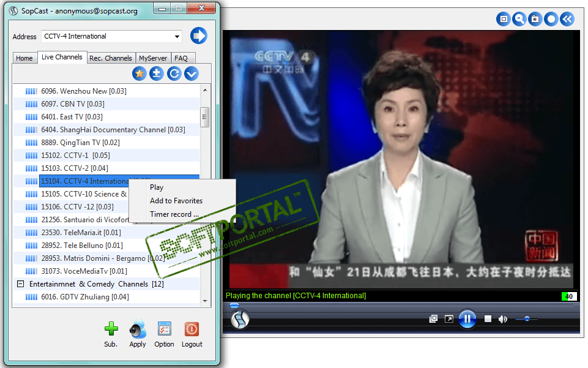The height and width of the screenshot is (368, 588).
Task: Click channel list scroll down arrow
Action: 205,301
